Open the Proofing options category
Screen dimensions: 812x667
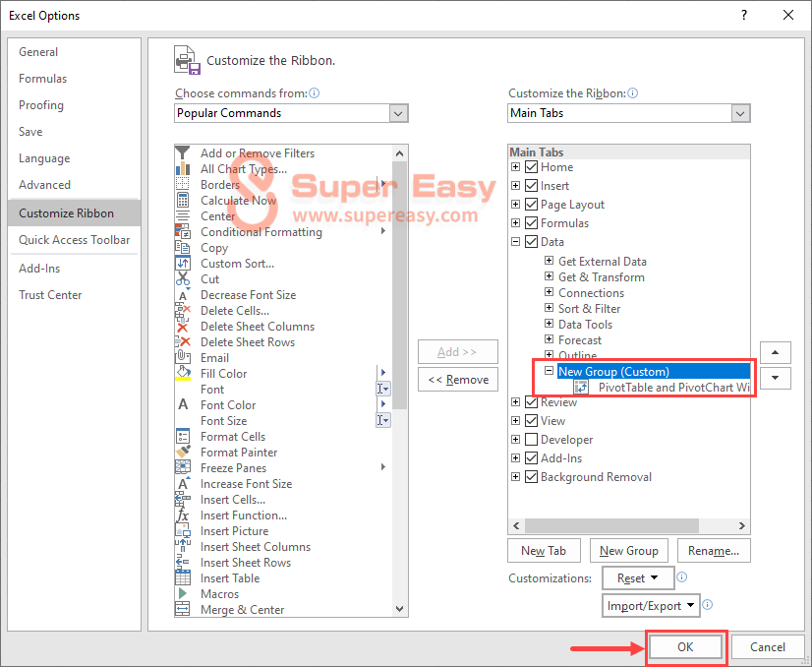click(x=74, y=104)
